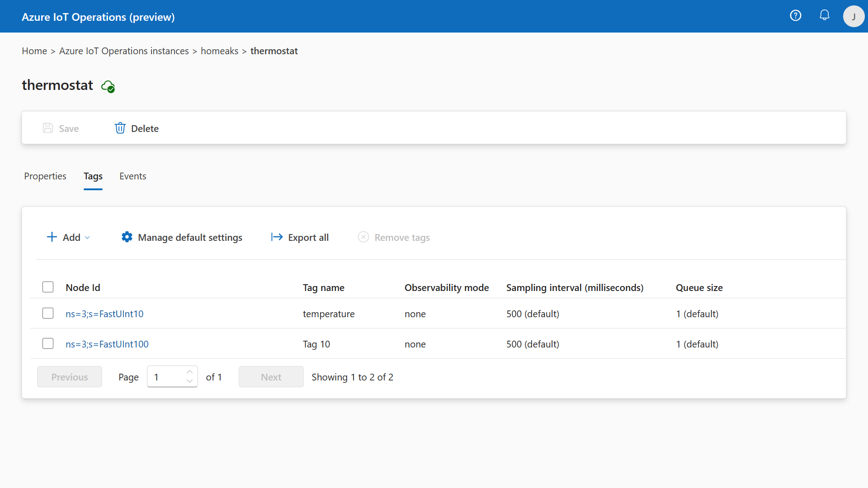Click '500 (default)' cell in Tag 10 row
Image resolution: width=868 pixels, height=488 pixels.
tap(533, 344)
